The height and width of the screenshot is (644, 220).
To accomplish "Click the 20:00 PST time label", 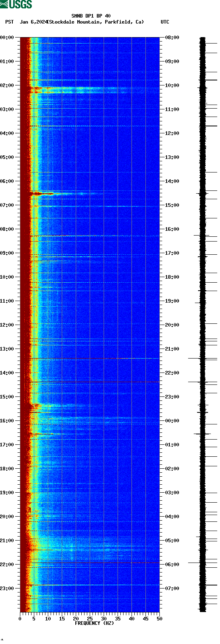I will pos(7,517).
